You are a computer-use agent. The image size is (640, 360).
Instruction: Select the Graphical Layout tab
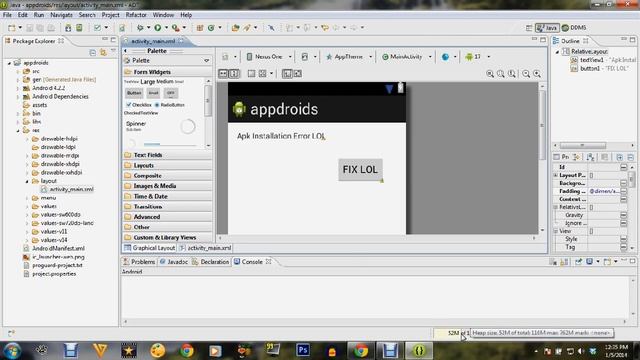click(150, 248)
